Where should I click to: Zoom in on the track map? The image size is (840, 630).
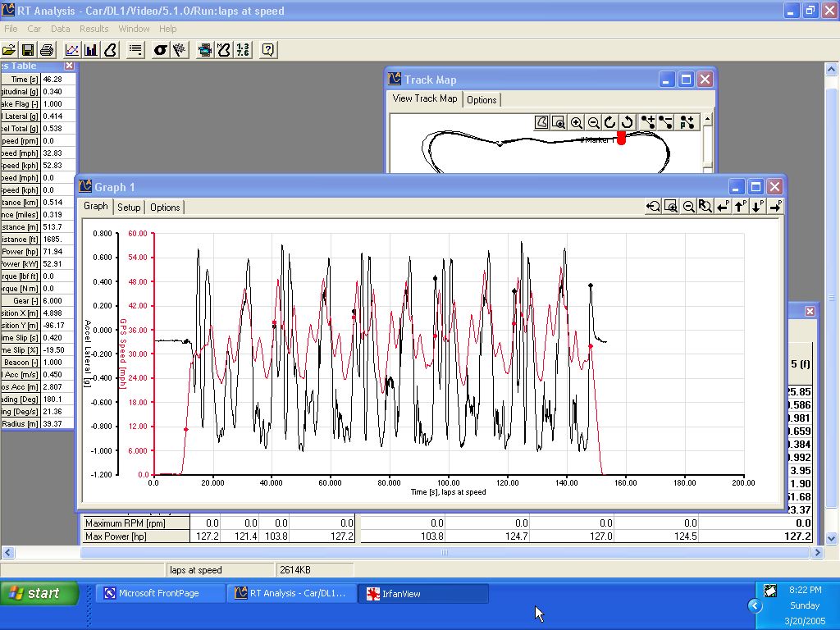tap(577, 123)
